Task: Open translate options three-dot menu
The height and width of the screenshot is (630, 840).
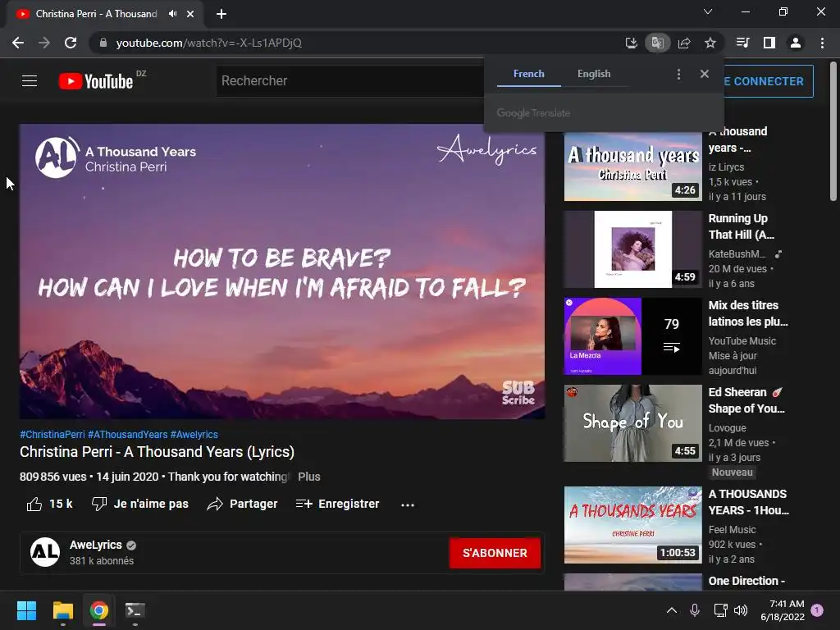Action: pyautogui.click(x=678, y=74)
